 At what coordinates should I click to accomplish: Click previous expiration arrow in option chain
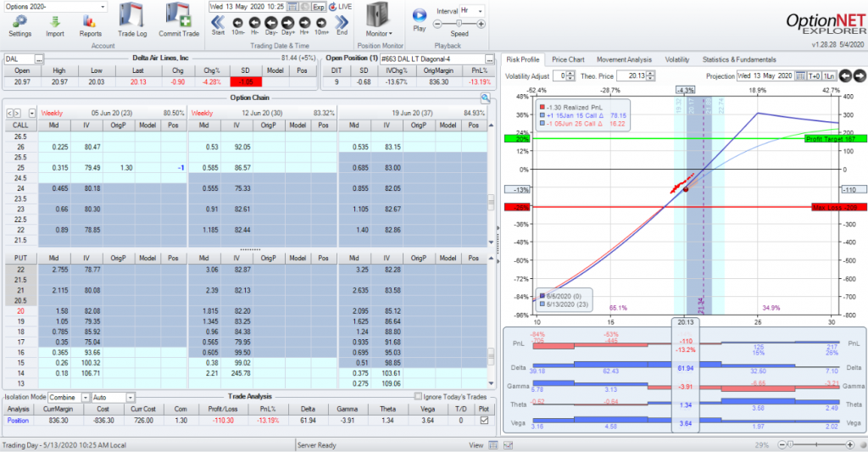9,113
